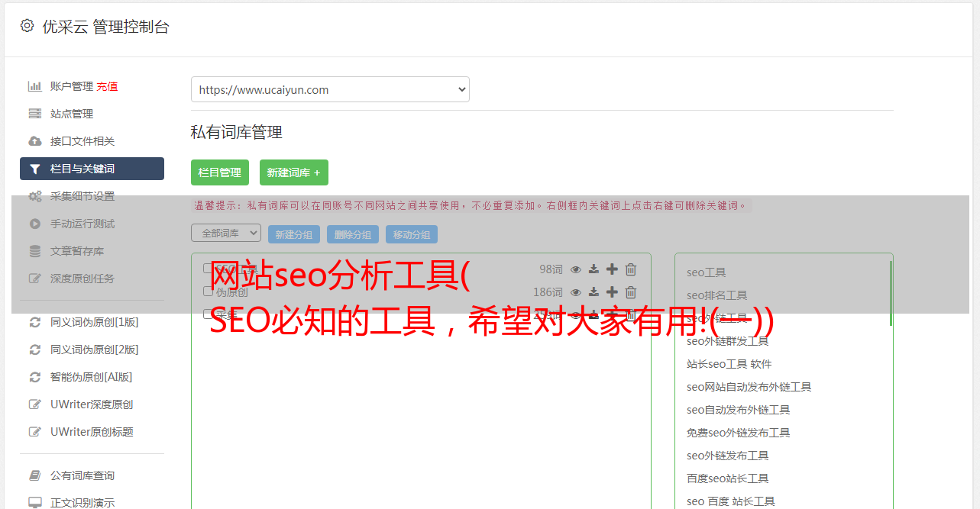Click the 新建分组 button
The image size is (980, 509).
294,234
